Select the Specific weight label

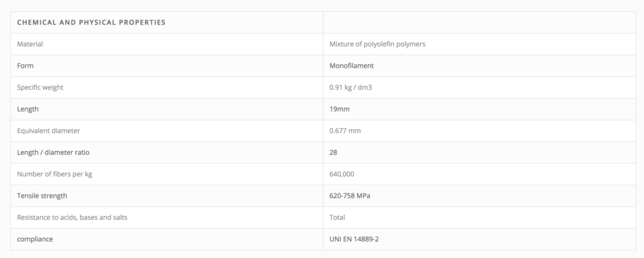(x=40, y=87)
